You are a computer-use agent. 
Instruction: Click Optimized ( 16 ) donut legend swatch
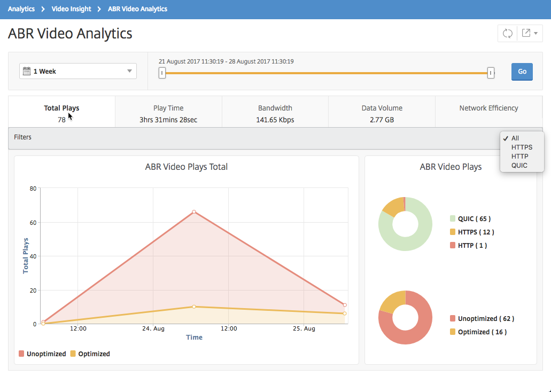[453, 332]
